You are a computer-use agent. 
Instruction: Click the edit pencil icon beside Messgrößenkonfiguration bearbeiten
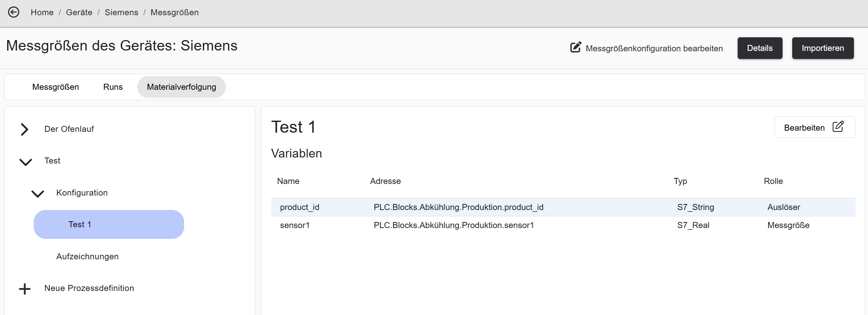tap(576, 47)
